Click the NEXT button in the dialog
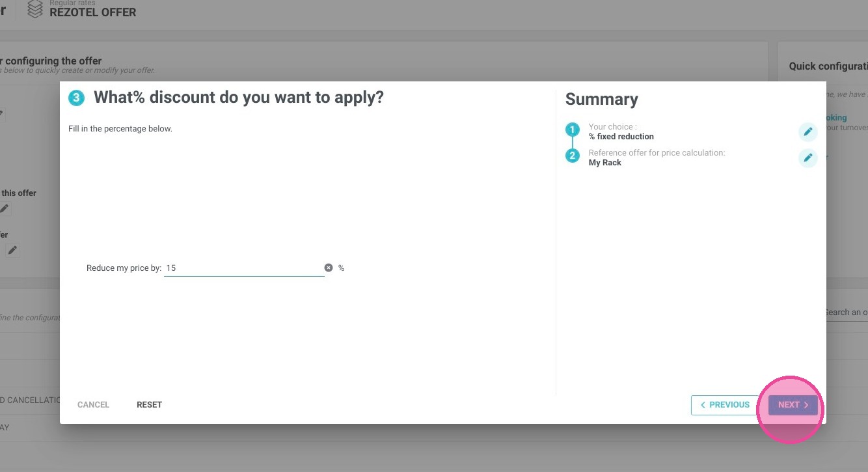 point(793,405)
